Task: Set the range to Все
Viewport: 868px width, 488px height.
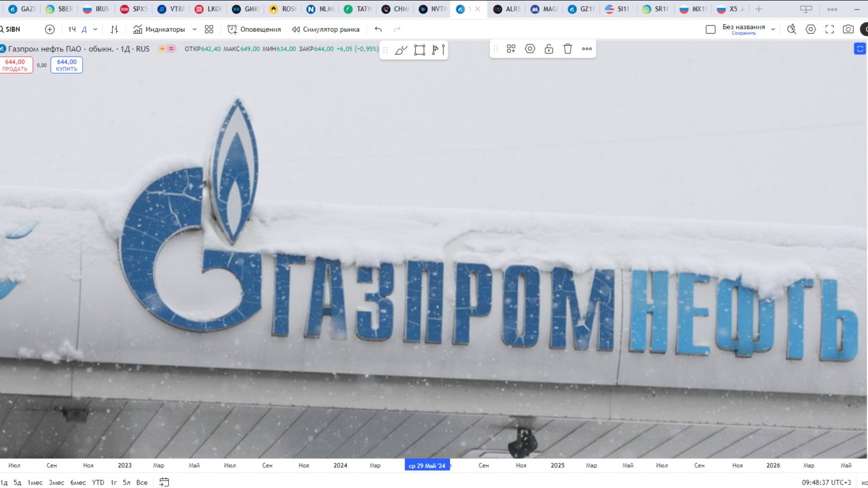Action: click(142, 483)
